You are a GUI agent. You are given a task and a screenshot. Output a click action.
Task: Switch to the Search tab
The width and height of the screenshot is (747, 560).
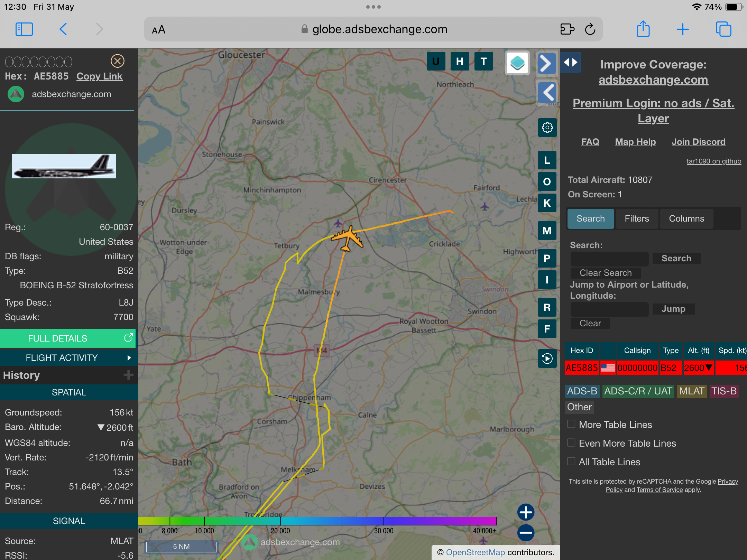[x=591, y=218]
